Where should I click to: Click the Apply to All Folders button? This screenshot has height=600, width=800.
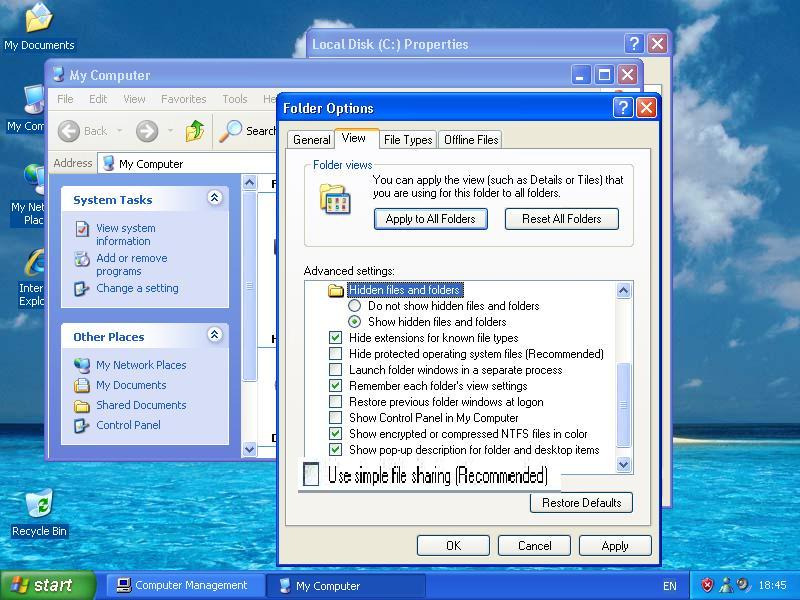pos(431,219)
